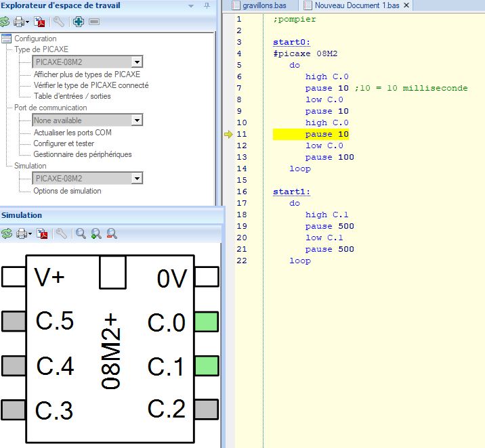Viewport: 485px width, 448px height.
Task: Close the Nouveau Document 1.bas tab
Action: (x=406, y=5)
